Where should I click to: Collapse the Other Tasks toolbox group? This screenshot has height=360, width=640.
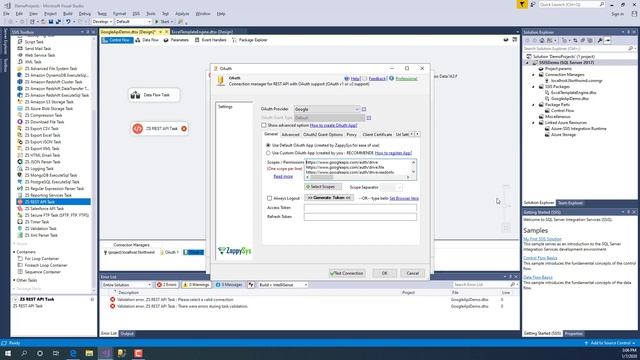click(x=14, y=280)
